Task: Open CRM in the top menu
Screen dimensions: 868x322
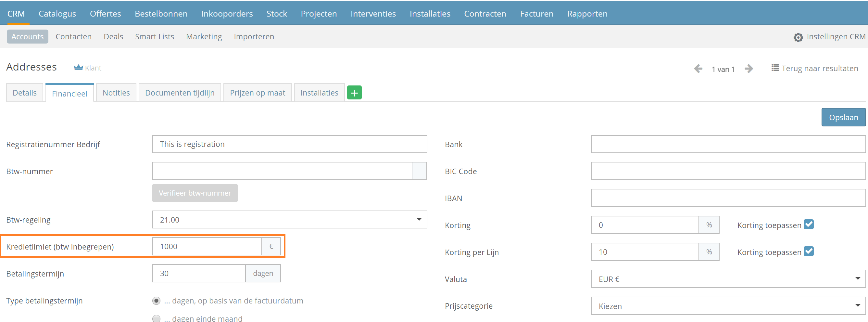Action: click(16, 14)
